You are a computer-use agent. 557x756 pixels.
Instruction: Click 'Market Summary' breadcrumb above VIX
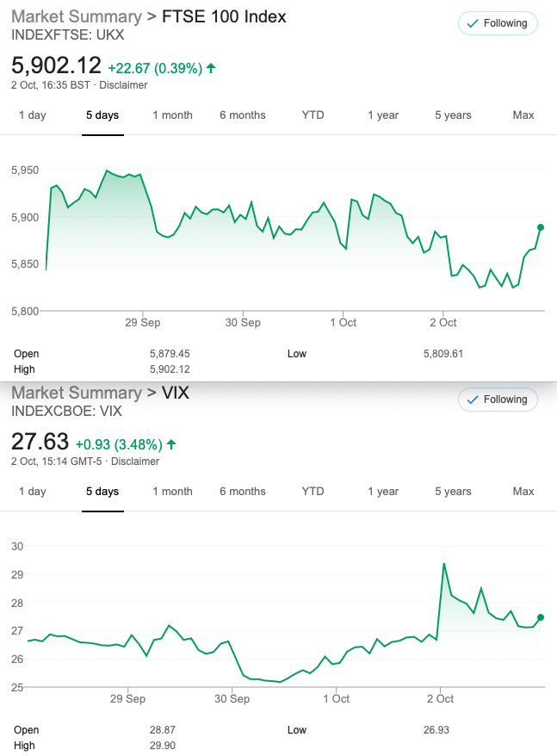77,393
